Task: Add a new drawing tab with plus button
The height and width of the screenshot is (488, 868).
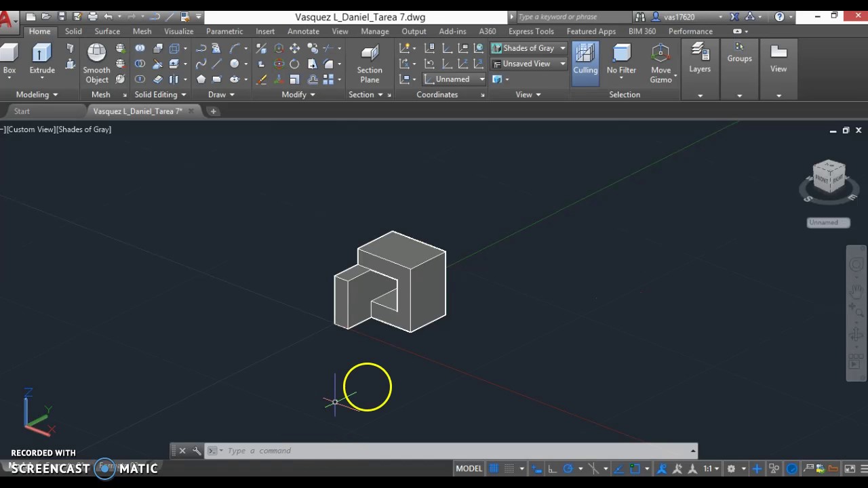Action: (213, 111)
